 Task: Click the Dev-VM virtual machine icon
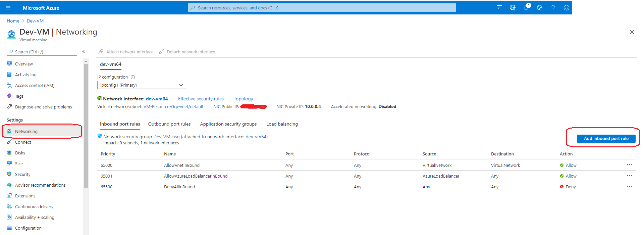coord(11,34)
